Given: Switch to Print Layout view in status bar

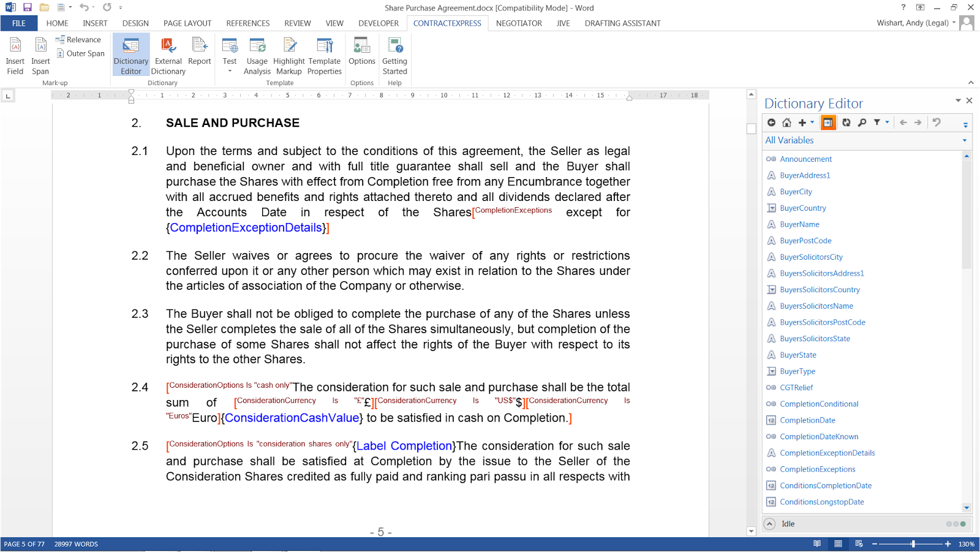Looking at the screenshot, I should point(838,544).
